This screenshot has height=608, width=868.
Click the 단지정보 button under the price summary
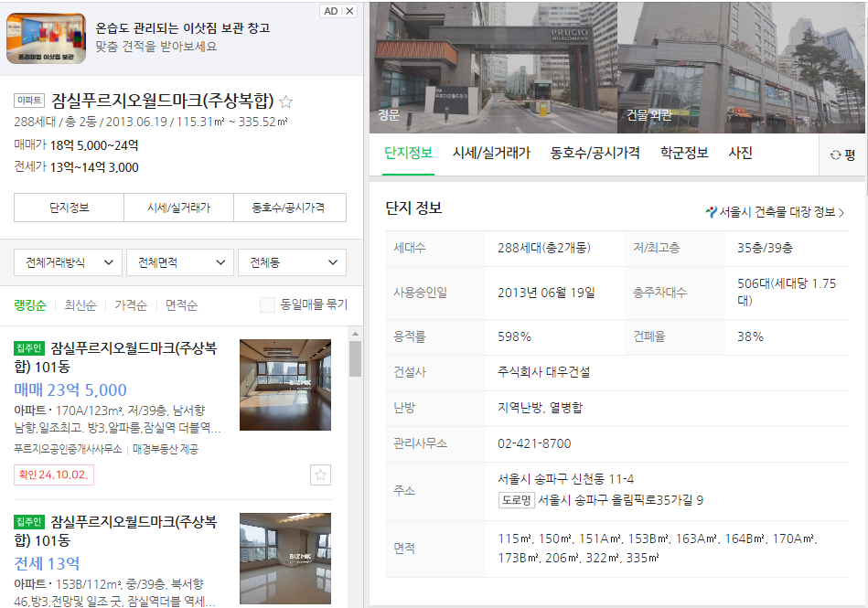[x=70, y=208]
